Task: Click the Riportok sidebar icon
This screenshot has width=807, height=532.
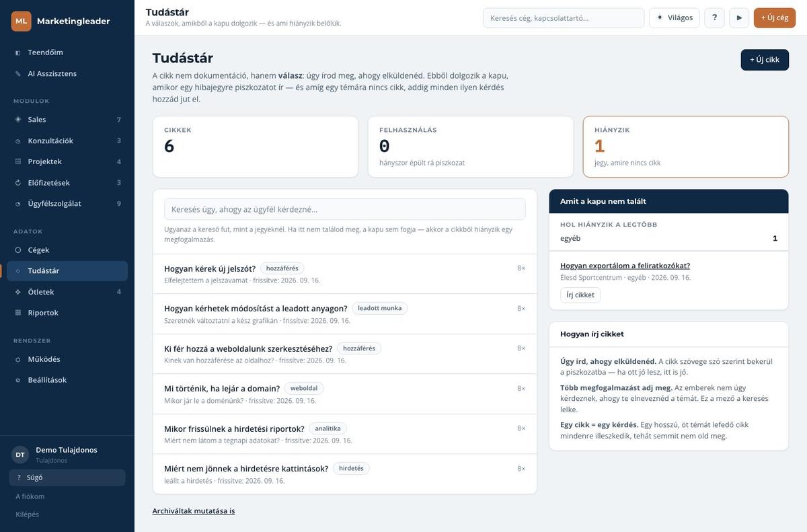Action: [18, 313]
